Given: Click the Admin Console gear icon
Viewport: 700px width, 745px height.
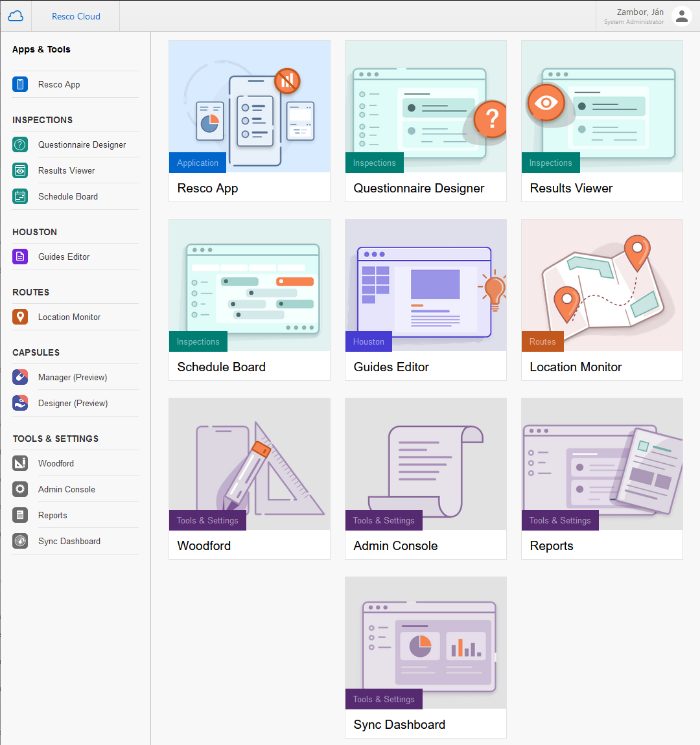Looking at the screenshot, I should [x=20, y=489].
